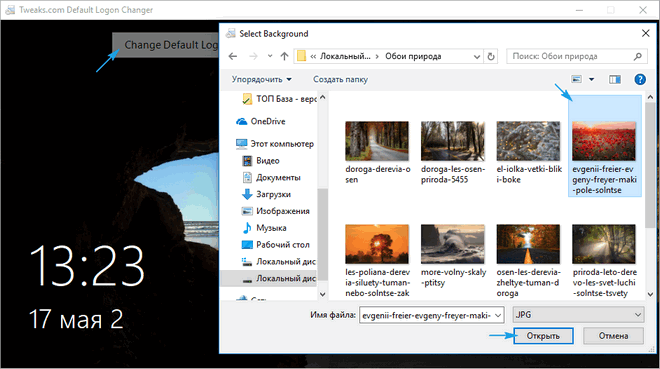
Task: Select the evgenii-freier poppy field thumbnail
Action: 604,141
